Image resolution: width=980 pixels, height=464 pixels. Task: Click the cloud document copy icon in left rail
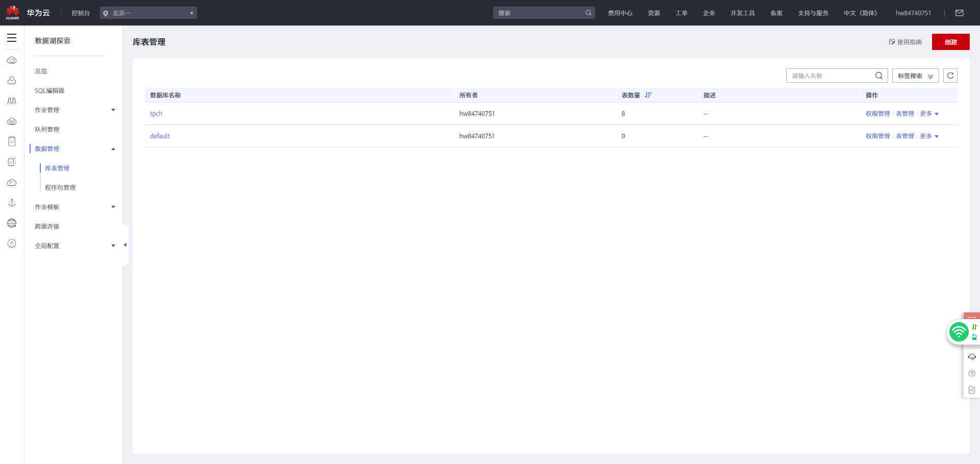[x=12, y=162]
